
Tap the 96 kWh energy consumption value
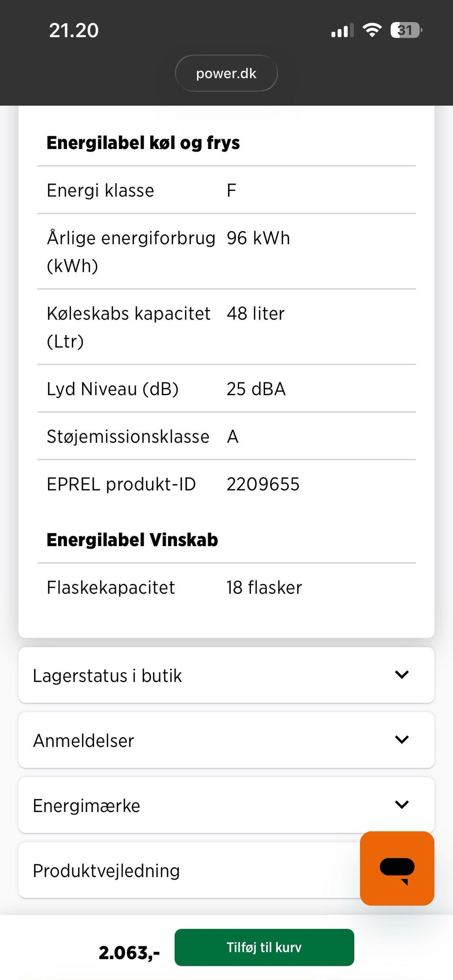258,238
